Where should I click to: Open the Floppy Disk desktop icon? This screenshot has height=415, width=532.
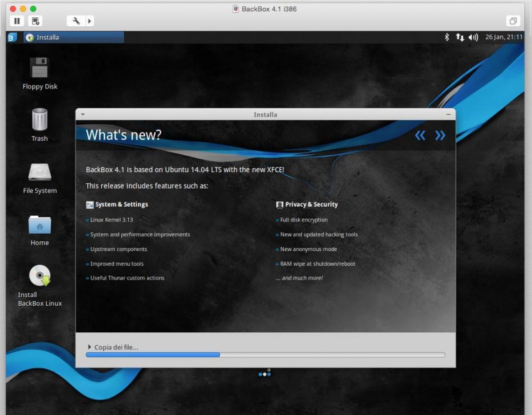(40, 68)
